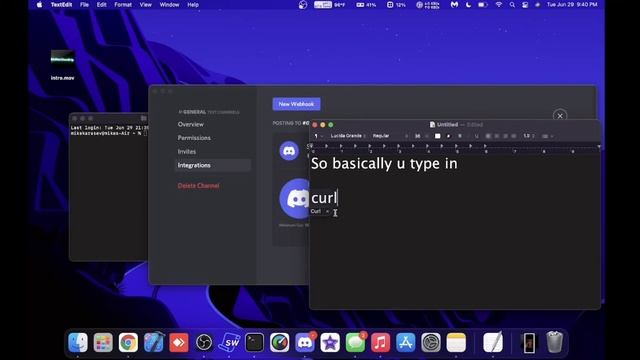Open the speedometer gauge app in Dock
This screenshot has width=640, height=360.
pos(280,342)
